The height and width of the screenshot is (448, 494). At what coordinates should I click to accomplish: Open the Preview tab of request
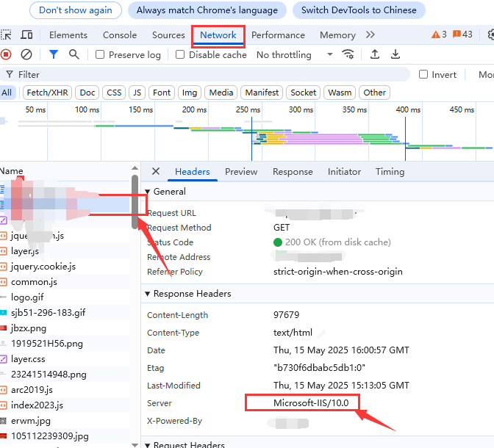coord(241,172)
